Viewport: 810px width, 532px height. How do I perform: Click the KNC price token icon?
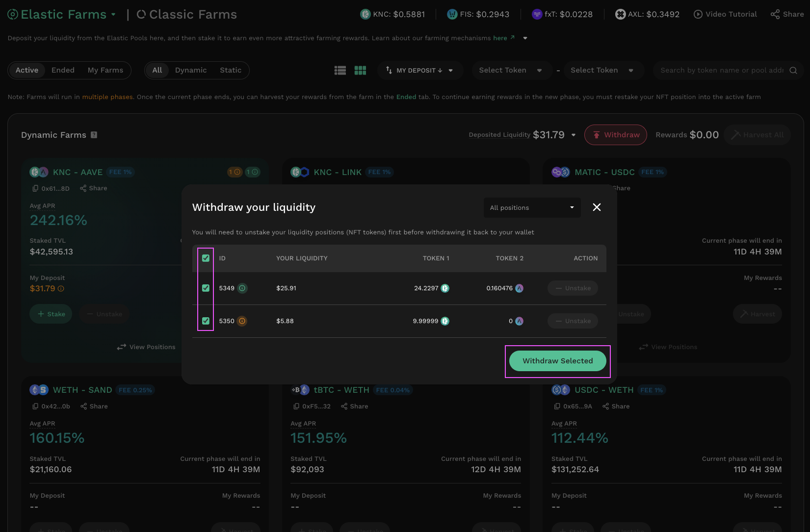[366, 14]
